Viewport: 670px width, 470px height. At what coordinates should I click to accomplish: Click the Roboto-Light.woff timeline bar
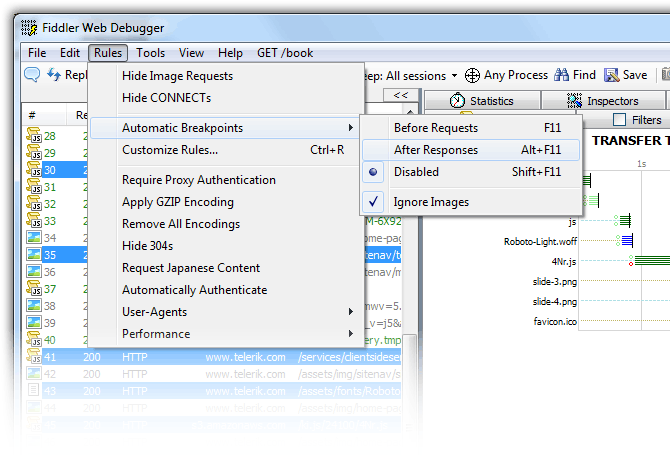pos(627,240)
